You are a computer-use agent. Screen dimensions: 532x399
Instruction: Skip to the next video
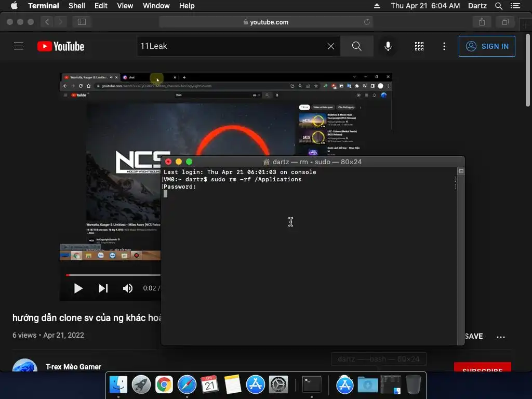(x=103, y=288)
